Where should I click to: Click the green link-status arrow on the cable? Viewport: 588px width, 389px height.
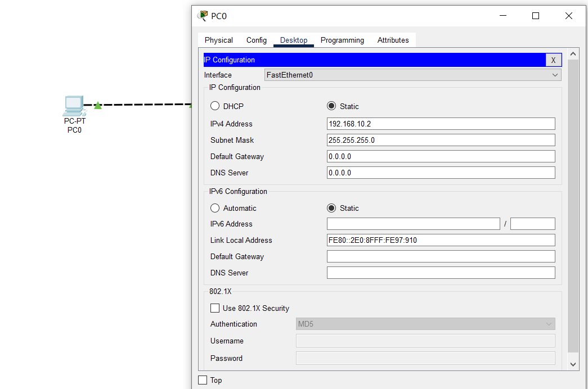(x=97, y=105)
